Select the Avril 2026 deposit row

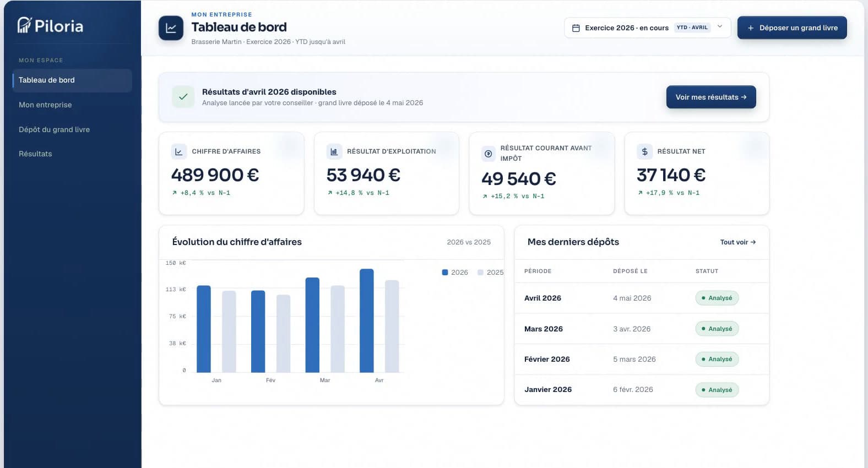pyautogui.click(x=642, y=298)
